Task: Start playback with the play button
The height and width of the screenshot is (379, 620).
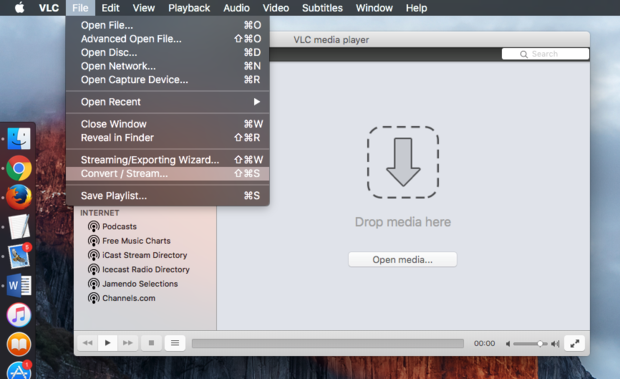Action: click(x=107, y=343)
